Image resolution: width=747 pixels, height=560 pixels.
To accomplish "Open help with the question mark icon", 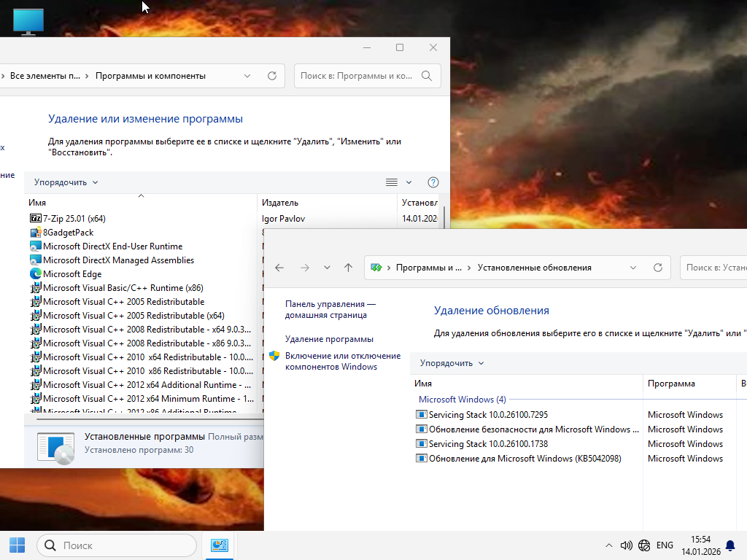I will coord(433,182).
